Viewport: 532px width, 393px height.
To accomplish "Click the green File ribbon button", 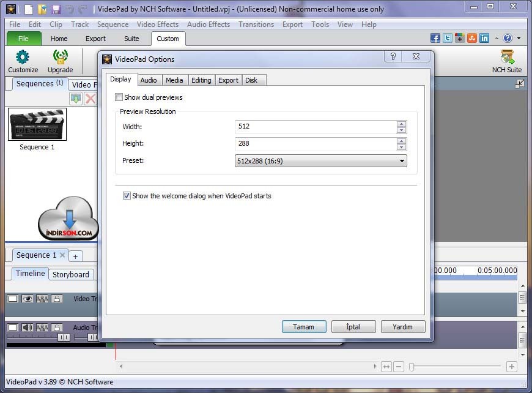I will click(x=24, y=39).
